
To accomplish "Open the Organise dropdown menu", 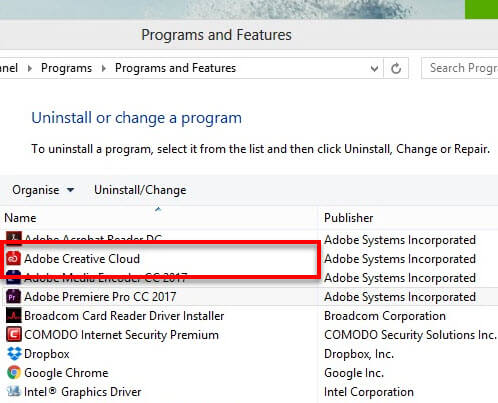I will [43, 190].
